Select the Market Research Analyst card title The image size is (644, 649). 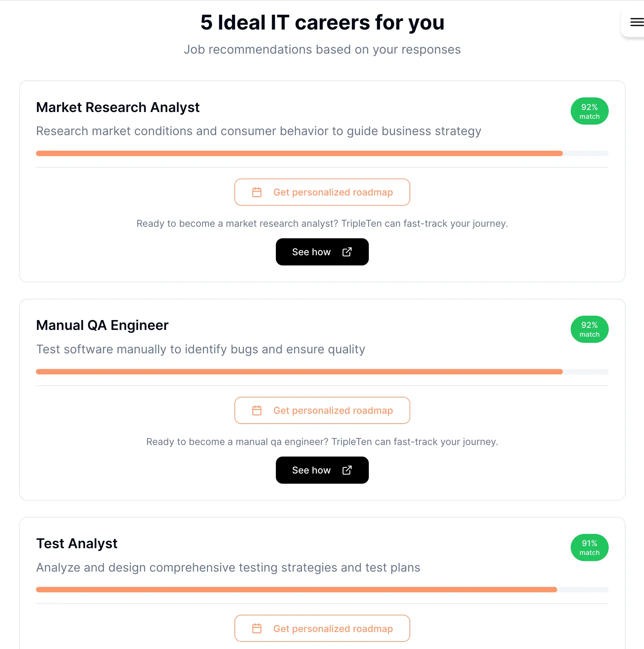click(x=118, y=107)
